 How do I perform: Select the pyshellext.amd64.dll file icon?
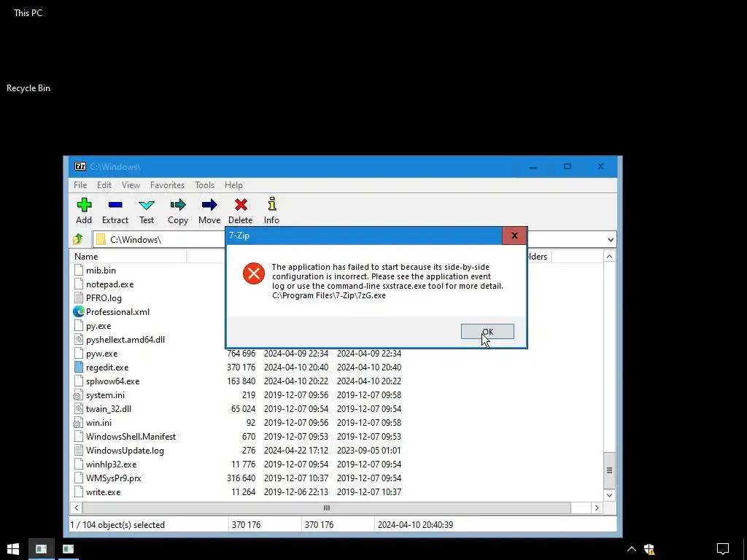pos(79,340)
